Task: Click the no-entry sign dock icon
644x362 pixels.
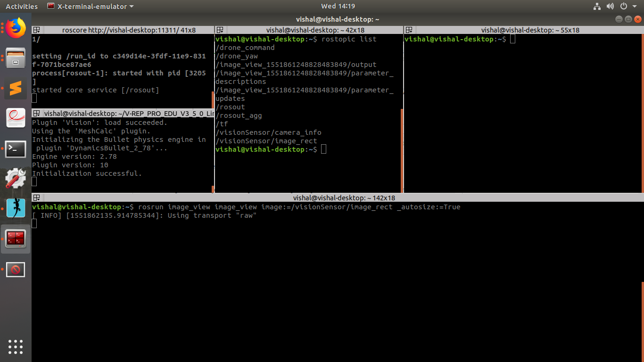Action: click(x=16, y=269)
